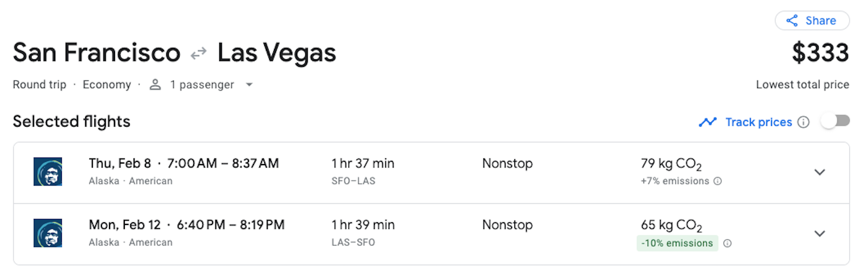The height and width of the screenshot is (276, 868).
Task: Click the track prices graph icon
Action: (x=707, y=122)
